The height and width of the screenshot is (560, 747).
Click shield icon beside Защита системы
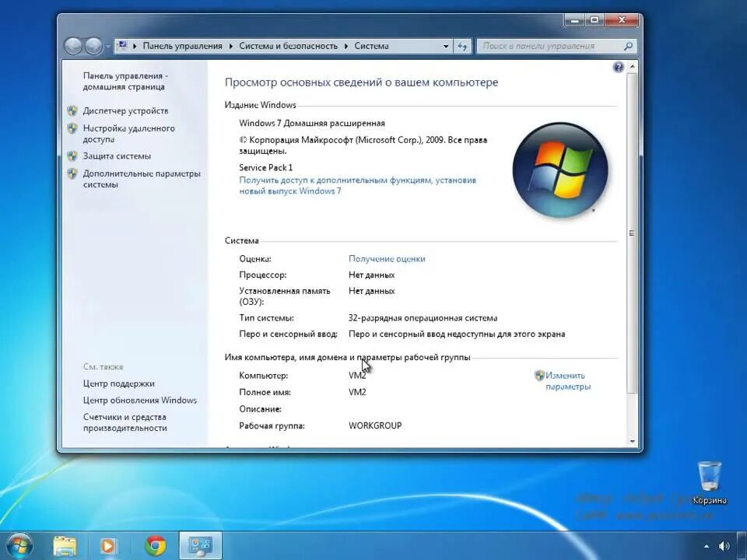click(72, 156)
